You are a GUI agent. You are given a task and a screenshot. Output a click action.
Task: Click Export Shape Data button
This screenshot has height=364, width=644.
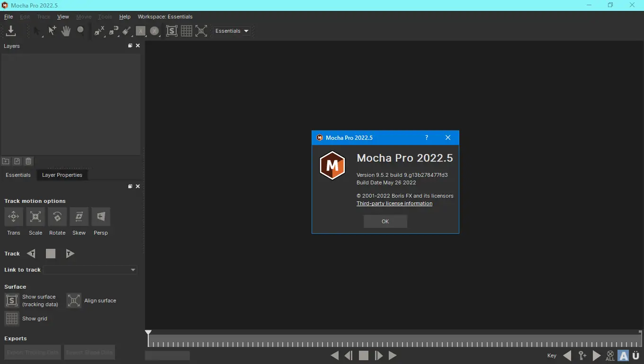pos(89,352)
